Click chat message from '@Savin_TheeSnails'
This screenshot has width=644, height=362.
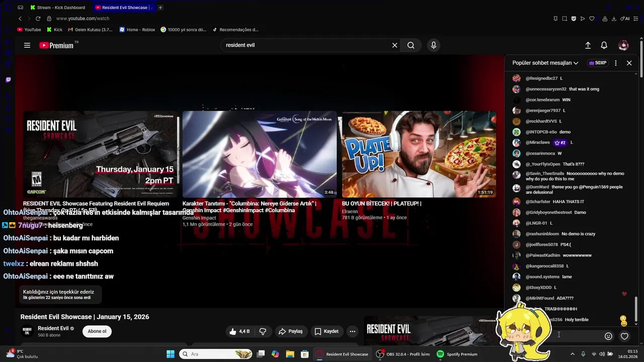575,176
